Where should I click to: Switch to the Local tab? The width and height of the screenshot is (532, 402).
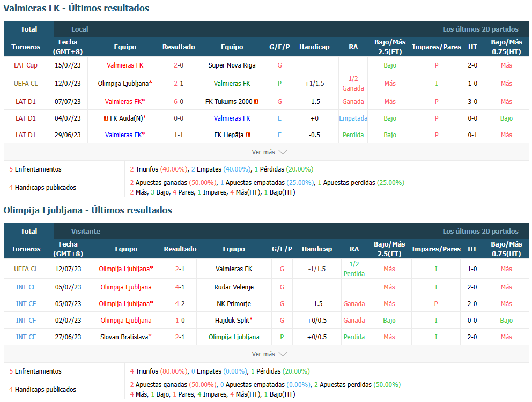point(80,29)
